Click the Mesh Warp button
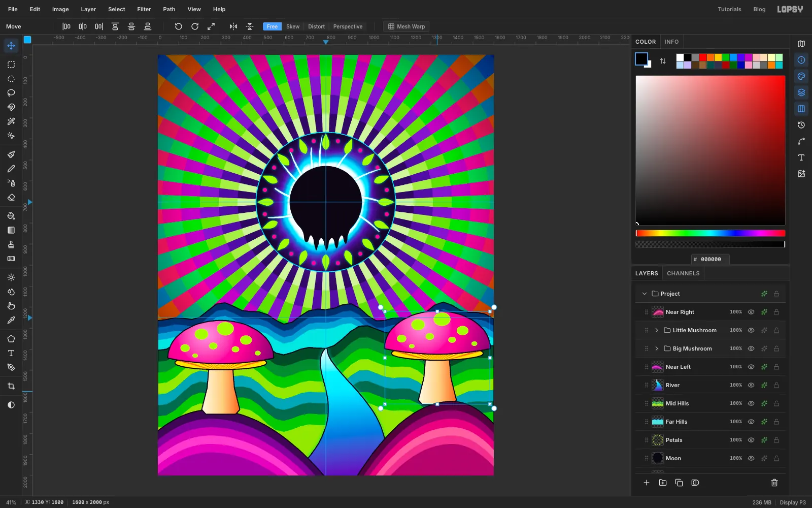This screenshot has height=508, width=812. [x=407, y=26]
